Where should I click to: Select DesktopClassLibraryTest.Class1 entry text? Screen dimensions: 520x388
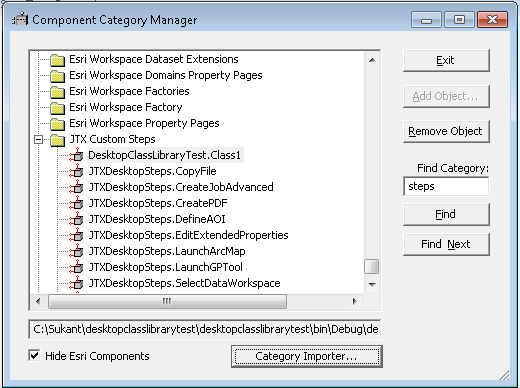[x=165, y=155]
